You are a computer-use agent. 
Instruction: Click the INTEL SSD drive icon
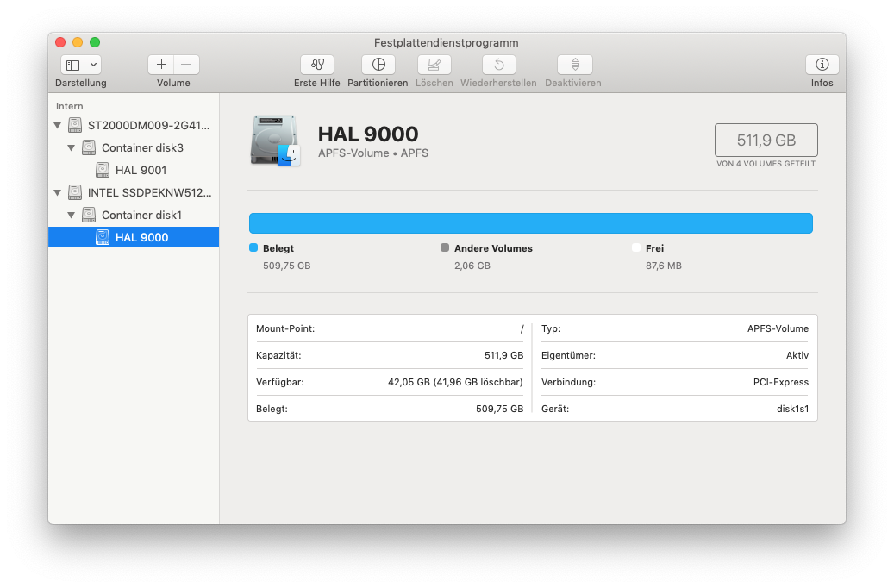point(75,193)
